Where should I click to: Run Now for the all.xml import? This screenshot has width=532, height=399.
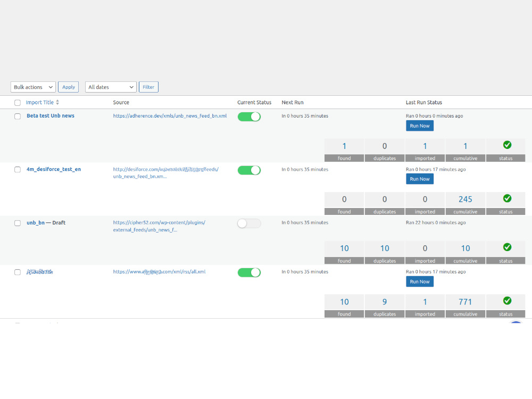420,281
